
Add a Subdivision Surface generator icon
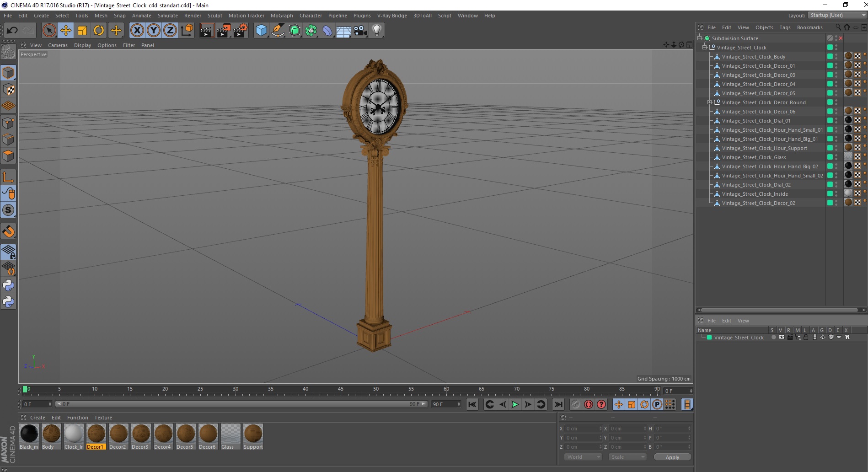click(x=295, y=31)
